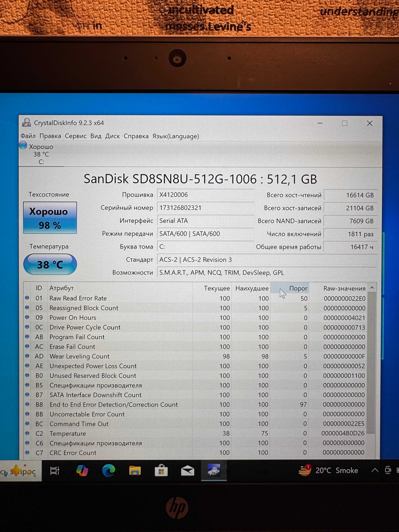Click status dot of Unused Reserved Block Count
The image size is (399, 532).
[x=27, y=375]
